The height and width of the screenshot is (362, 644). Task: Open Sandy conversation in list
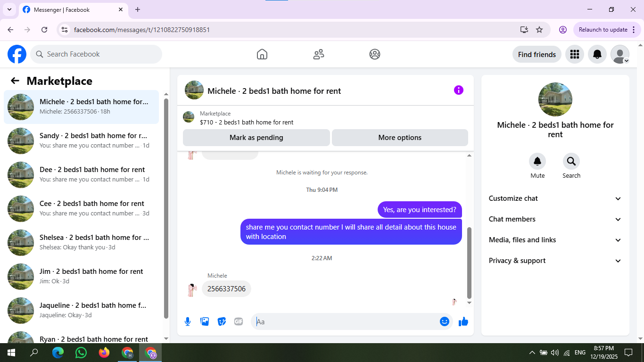pyautogui.click(x=81, y=141)
